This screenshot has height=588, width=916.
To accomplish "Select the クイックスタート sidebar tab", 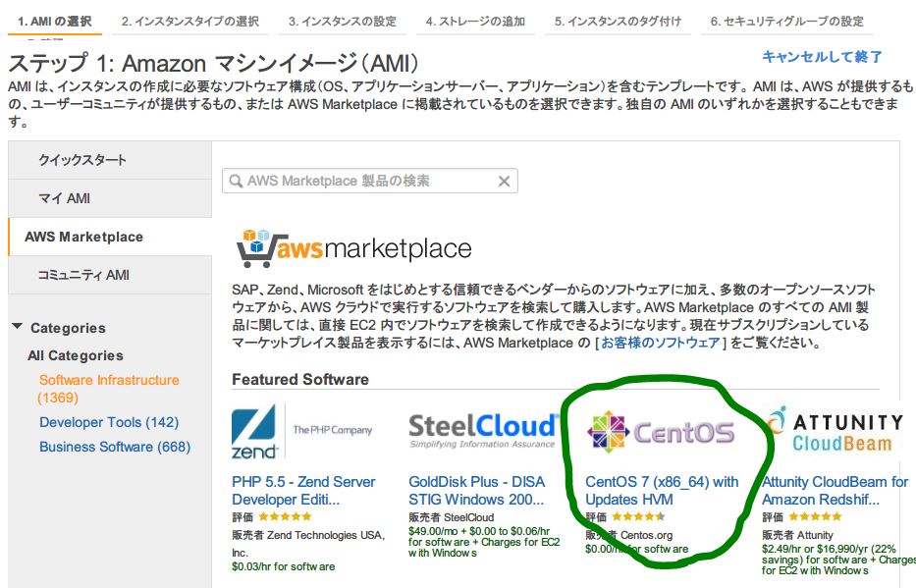I will pyautogui.click(x=110, y=160).
